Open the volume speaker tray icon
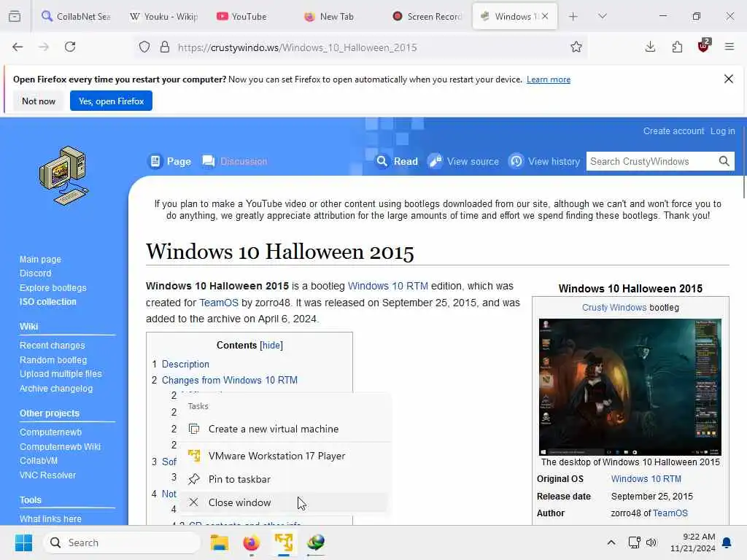This screenshot has height=560, width=747. tap(651, 542)
